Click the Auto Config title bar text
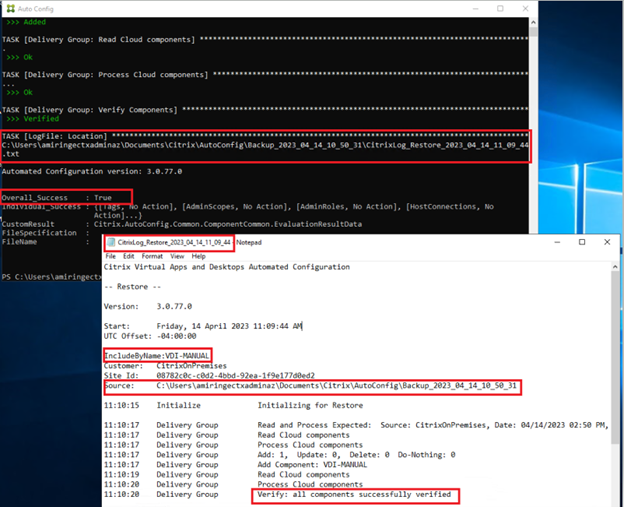This screenshot has height=507, width=624. [35, 9]
